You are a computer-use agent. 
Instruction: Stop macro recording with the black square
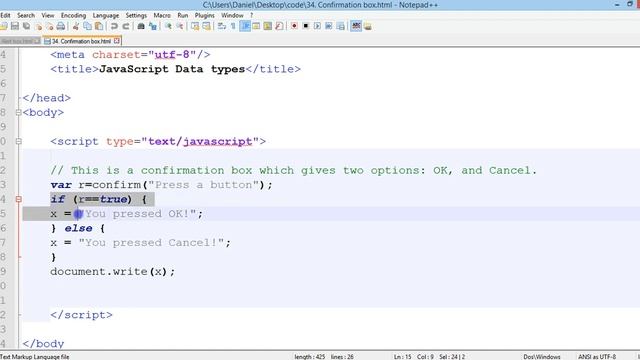[305, 26]
